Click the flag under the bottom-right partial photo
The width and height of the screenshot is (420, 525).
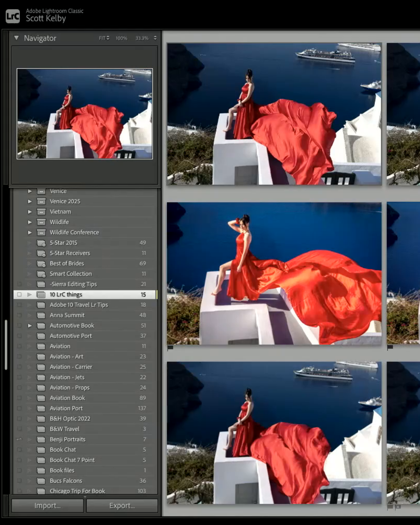[390, 507]
